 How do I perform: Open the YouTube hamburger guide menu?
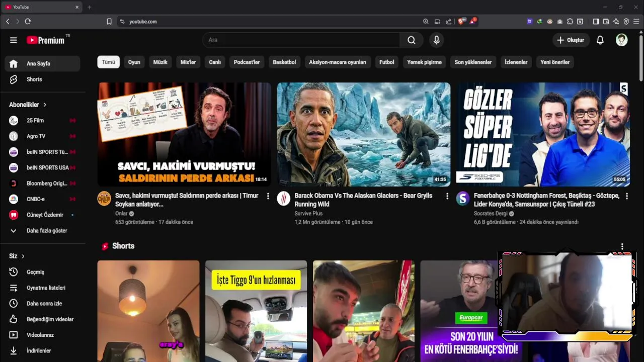[x=14, y=40]
